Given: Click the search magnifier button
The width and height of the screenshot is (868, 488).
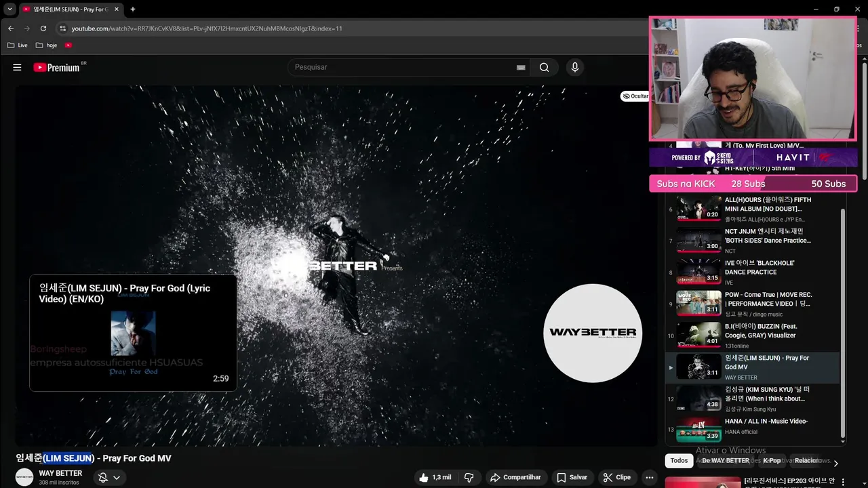Looking at the screenshot, I should pyautogui.click(x=544, y=67).
